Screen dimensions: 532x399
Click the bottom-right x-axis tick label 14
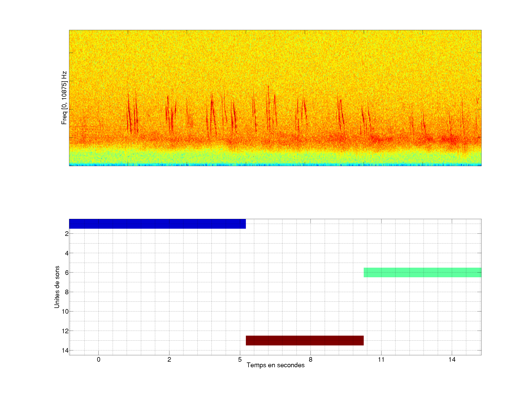pos(452,359)
